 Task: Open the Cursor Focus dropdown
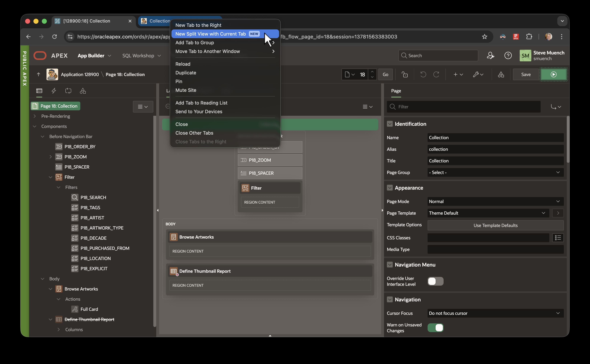[x=495, y=313]
